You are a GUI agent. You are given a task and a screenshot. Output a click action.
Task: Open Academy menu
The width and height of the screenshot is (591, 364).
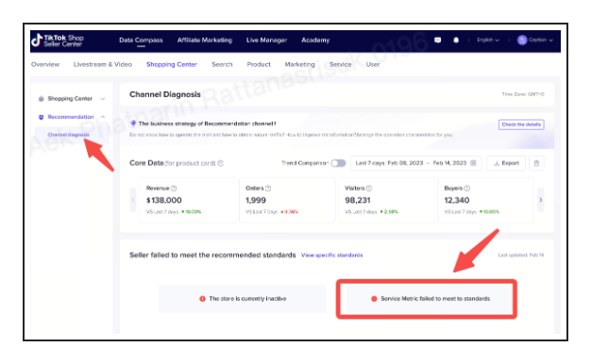tap(315, 40)
